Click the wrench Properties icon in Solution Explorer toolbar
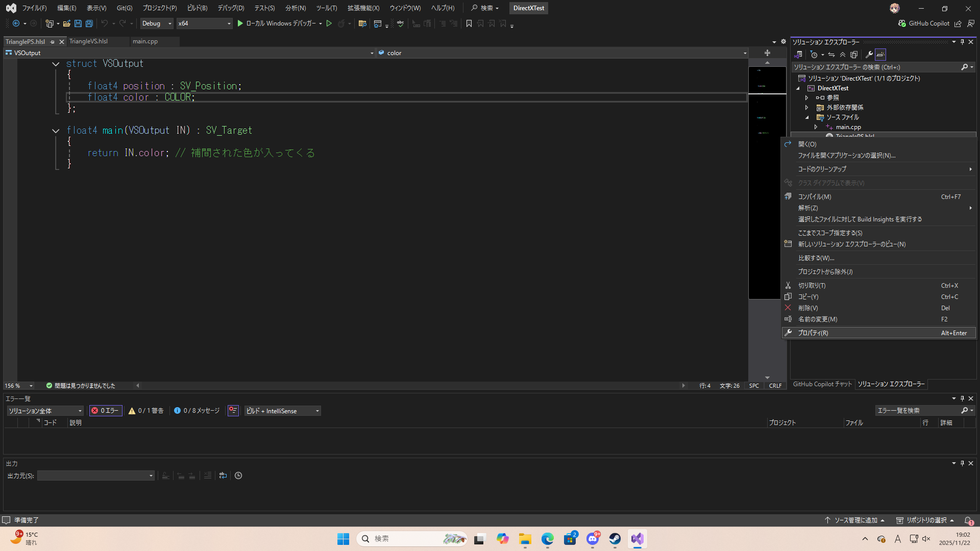Screen dimensions: 980x551 [869, 55]
